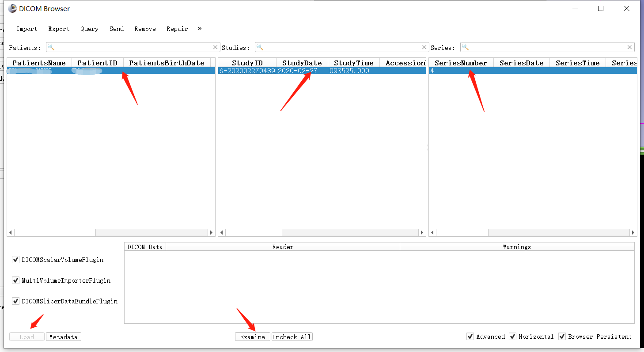Open the Query menu item
This screenshot has height=352, width=644.
coord(89,29)
